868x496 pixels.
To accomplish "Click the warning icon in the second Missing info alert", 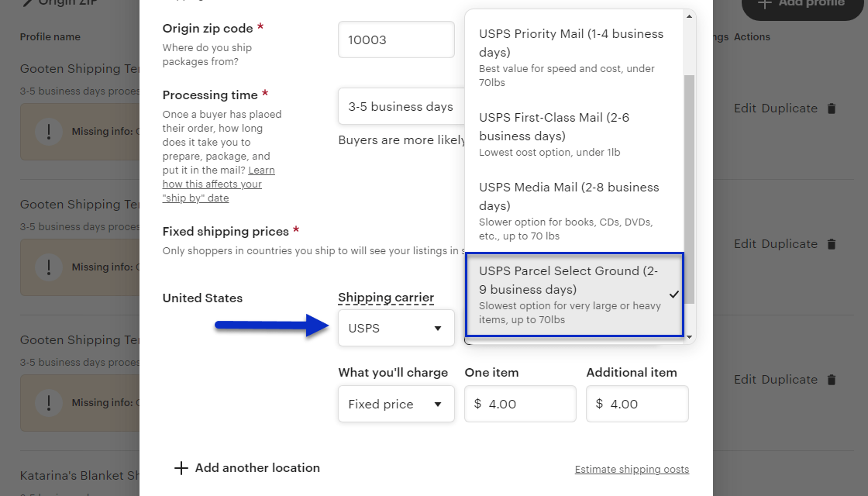I will (49, 267).
